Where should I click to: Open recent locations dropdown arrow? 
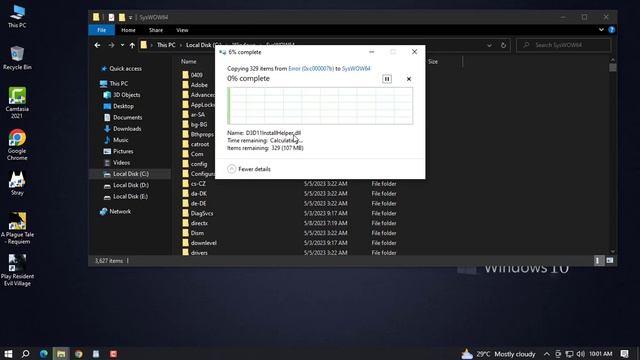pyautogui.click(x=122, y=45)
